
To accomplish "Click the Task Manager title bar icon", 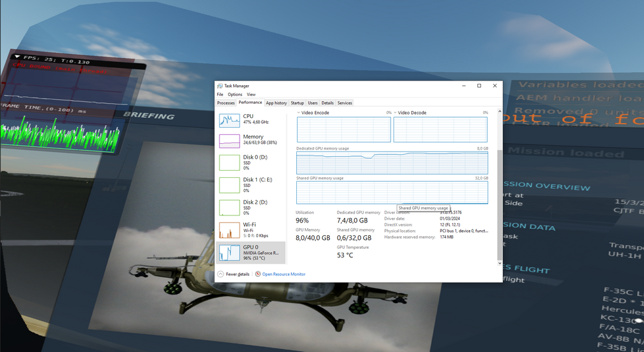I will click(x=220, y=86).
